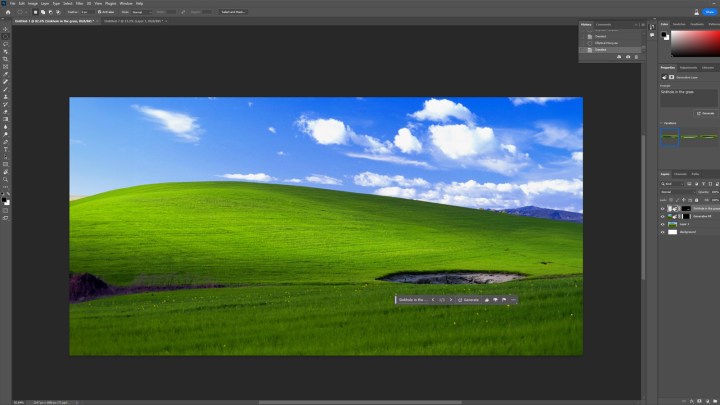Delete current state in History panel

coord(636,57)
